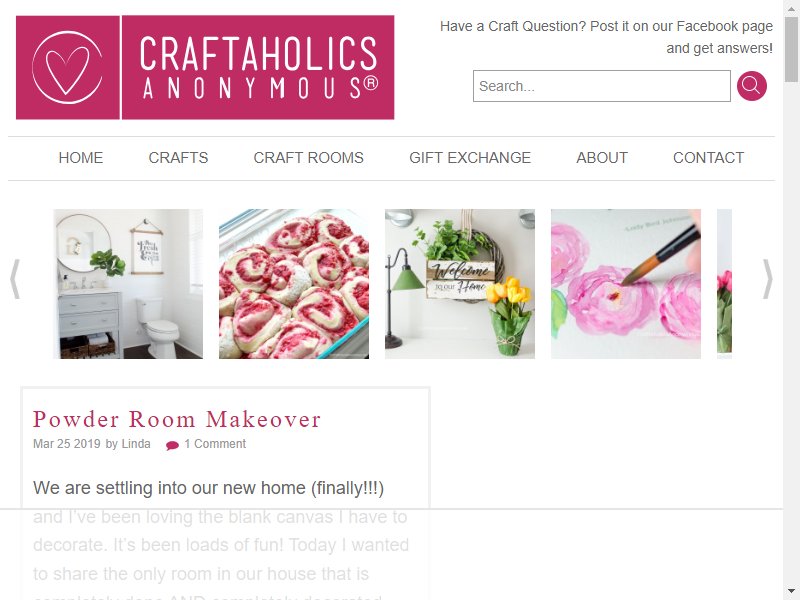Show previous carousel slides with left arrow
The image size is (800, 600).
point(15,279)
